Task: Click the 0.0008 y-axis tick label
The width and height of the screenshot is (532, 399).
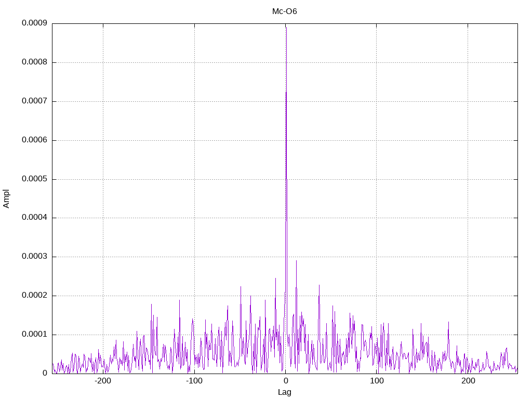Action: click(35, 62)
